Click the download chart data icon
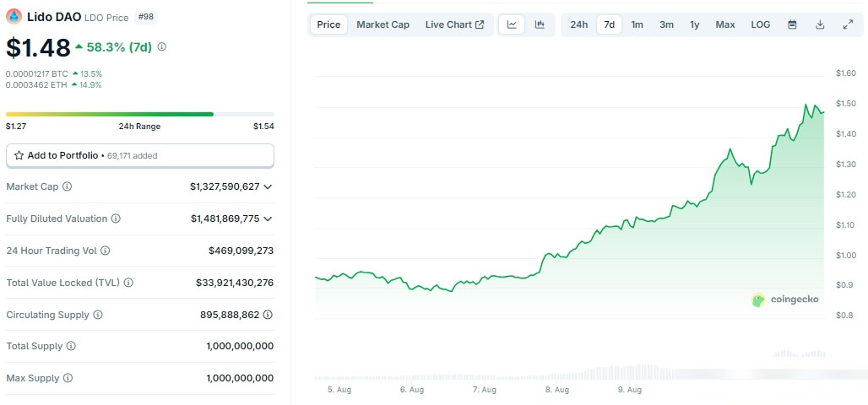868x405 pixels. tap(820, 24)
